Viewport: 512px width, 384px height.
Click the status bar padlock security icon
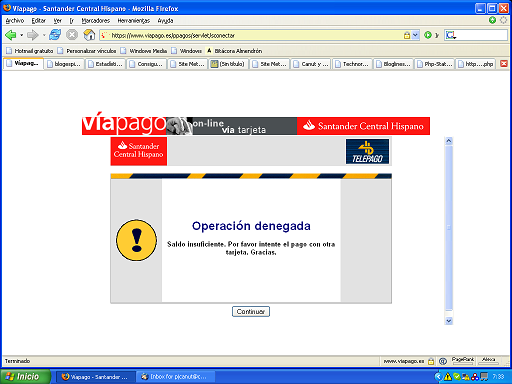pyautogui.click(x=431, y=361)
